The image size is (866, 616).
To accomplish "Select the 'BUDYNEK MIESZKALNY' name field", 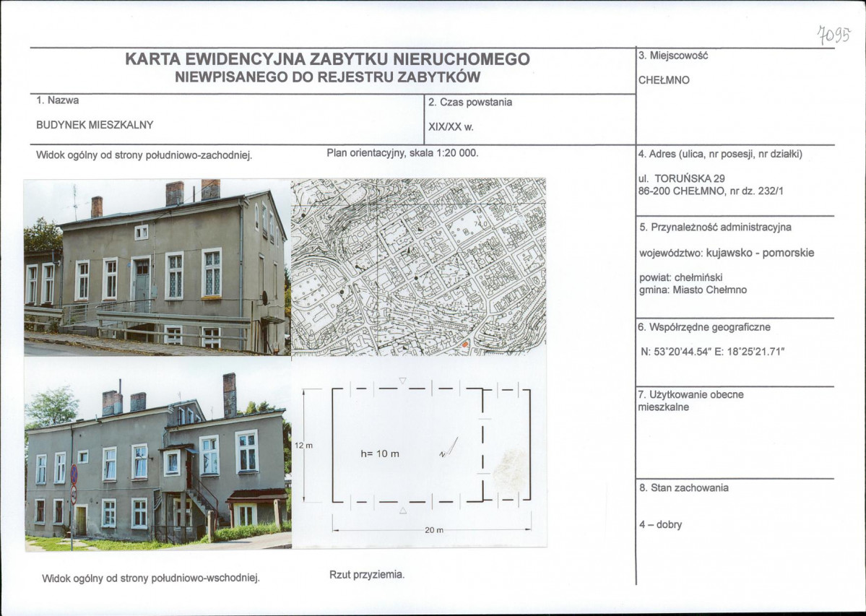I will point(95,124).
